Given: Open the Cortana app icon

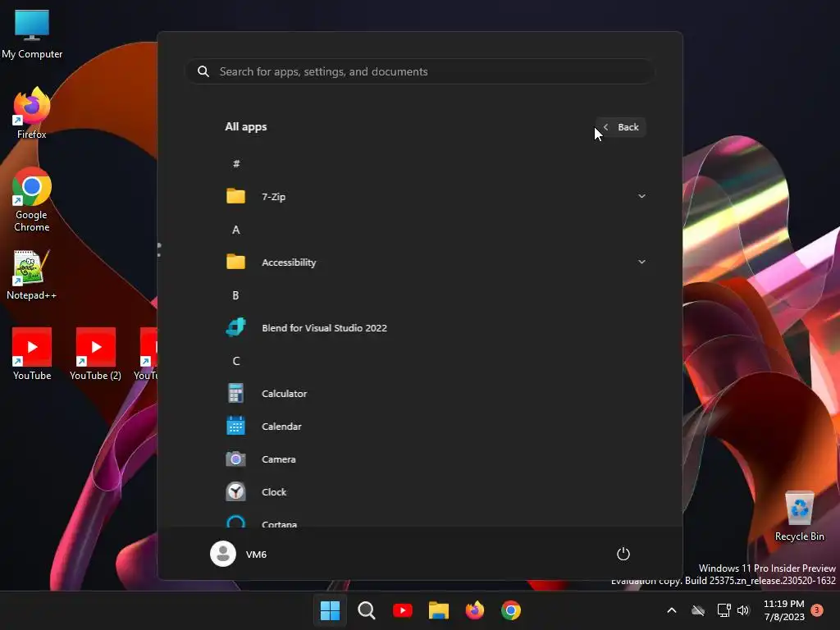Looking at the screenshot, I should pos(235,521).
